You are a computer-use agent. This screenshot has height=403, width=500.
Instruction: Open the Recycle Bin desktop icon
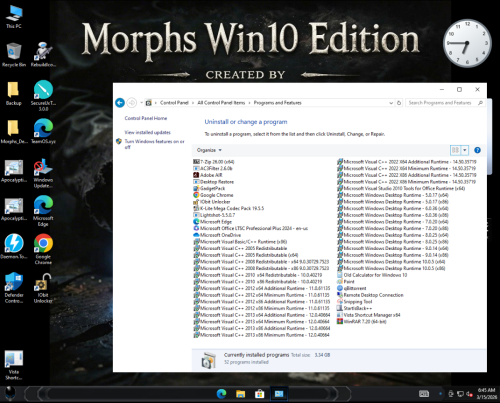[14, 55]
